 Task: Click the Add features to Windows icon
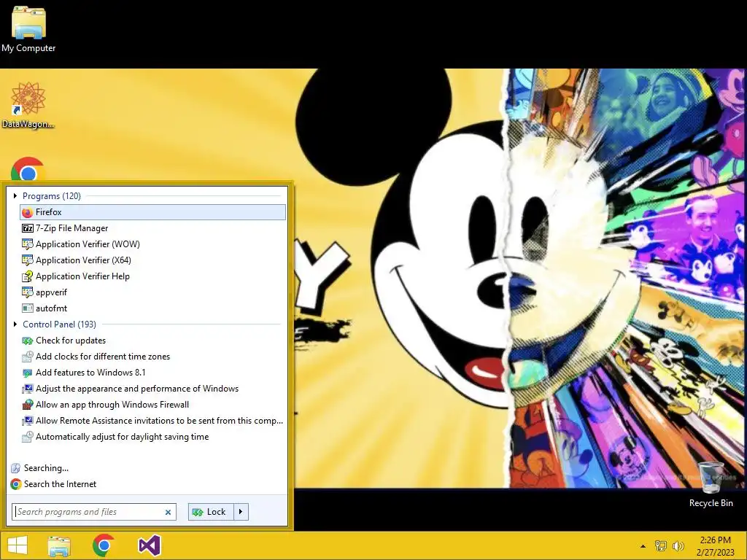[27, 373]
